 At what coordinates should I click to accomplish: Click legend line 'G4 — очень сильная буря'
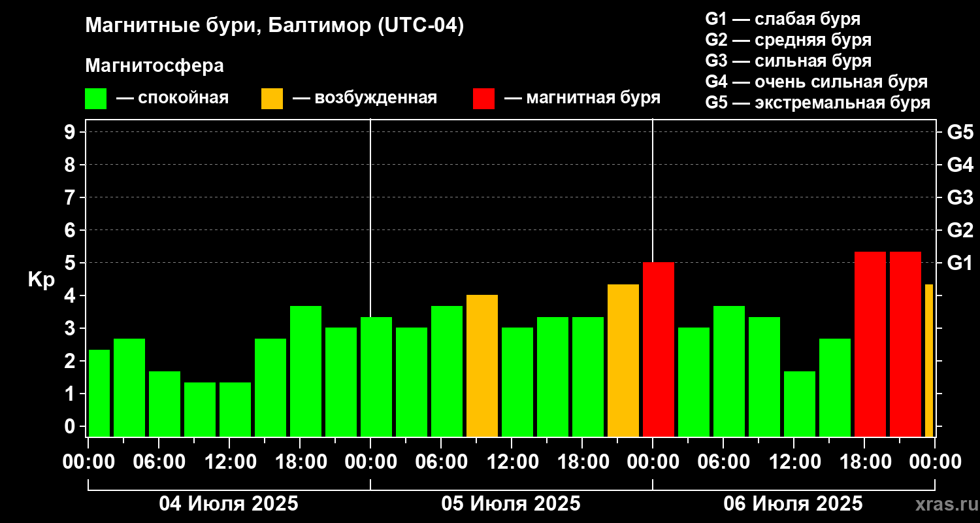coord(817,82)
